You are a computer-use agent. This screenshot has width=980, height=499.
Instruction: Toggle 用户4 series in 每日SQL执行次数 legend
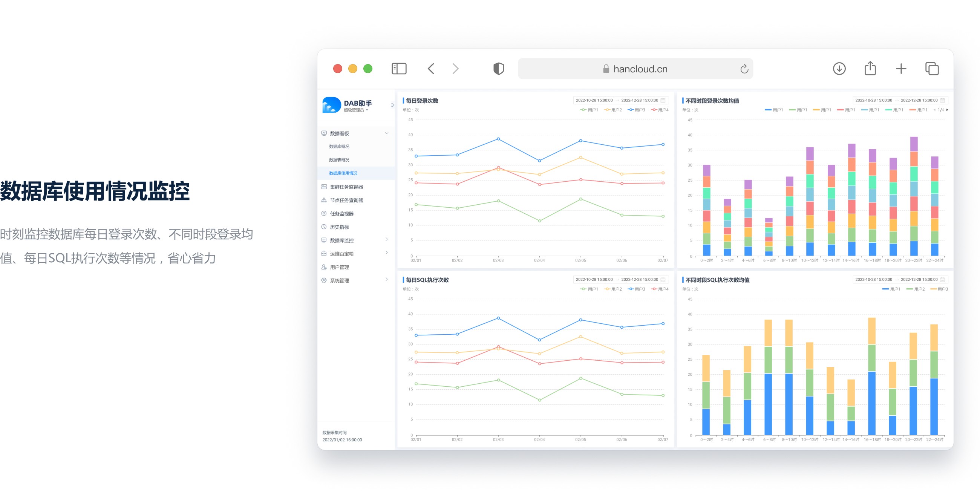tap(660, 289)
